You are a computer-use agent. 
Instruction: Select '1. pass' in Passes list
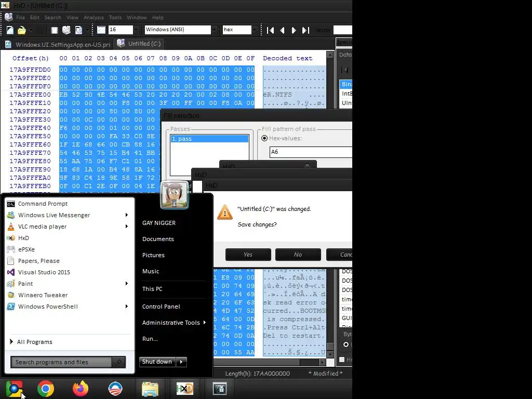click(x=209, y=139)
